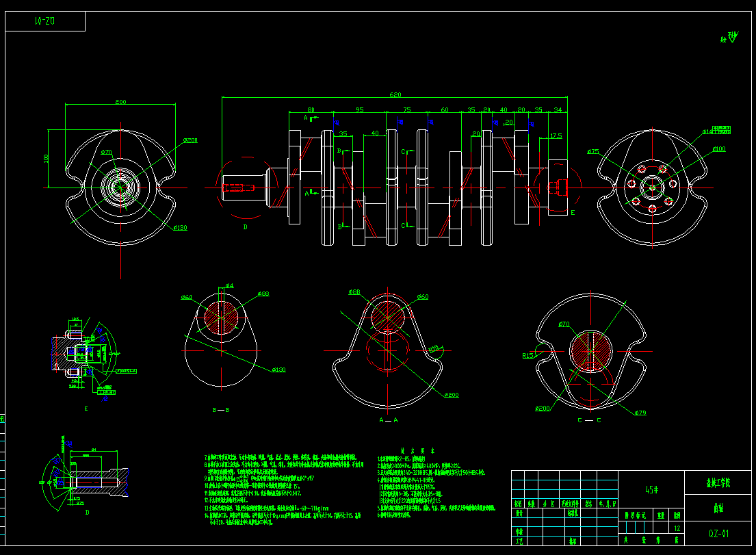The image size is (756, 555).
Task: Select ø60 label in A—A section
Action: click(x=423, y=296)
